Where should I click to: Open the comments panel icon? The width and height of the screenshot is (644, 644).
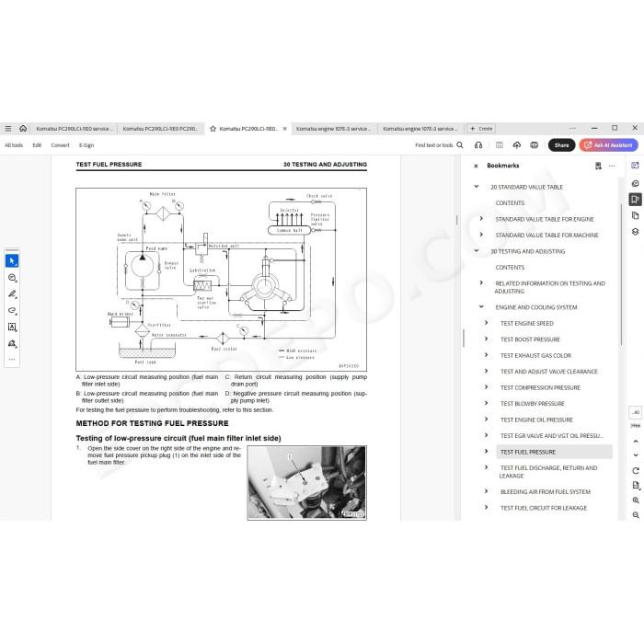point(635,184)
